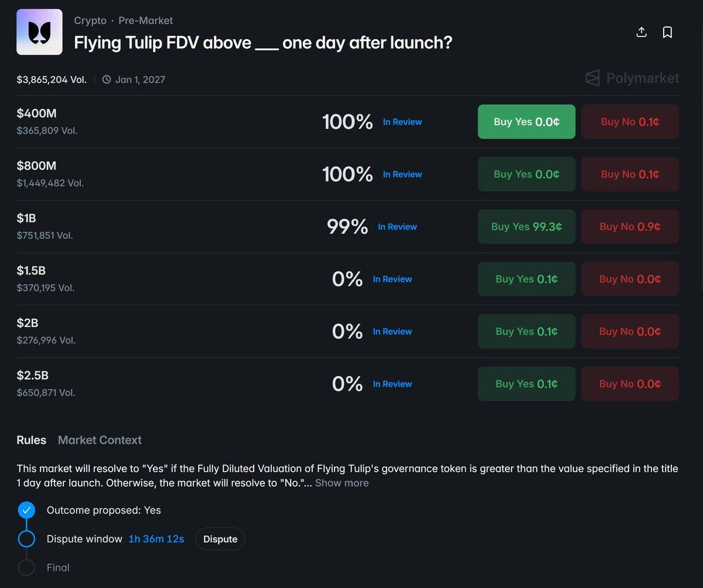Click In Review next to the $1.5B outcome

point(393,279)
